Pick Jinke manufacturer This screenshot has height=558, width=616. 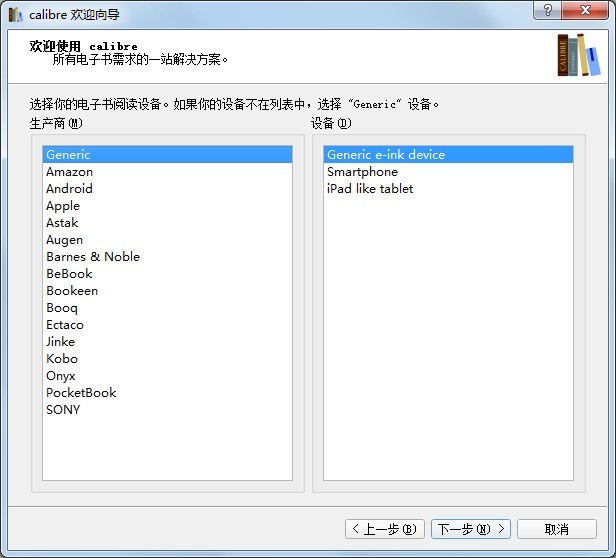coord(167,341)
